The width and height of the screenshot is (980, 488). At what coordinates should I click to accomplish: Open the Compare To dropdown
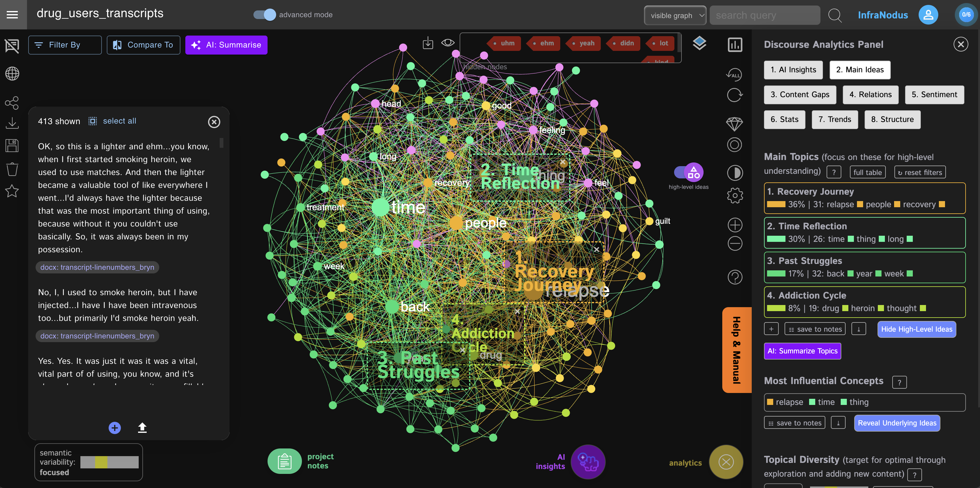(143, 45)
